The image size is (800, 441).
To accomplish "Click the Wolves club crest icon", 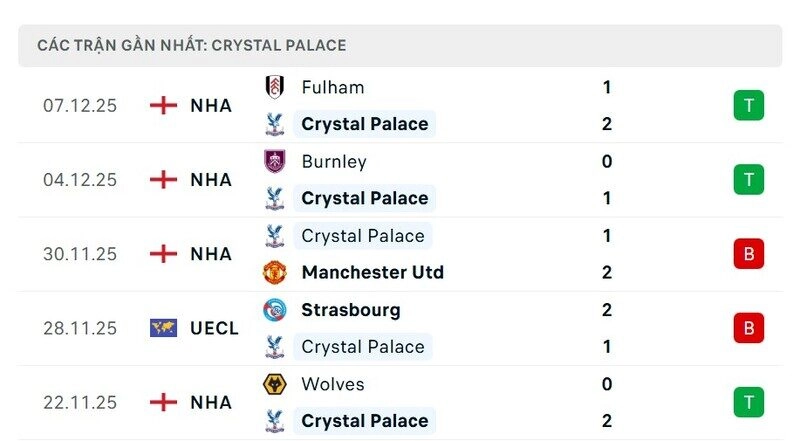I will pyautogui.click(x=274, y=384).
